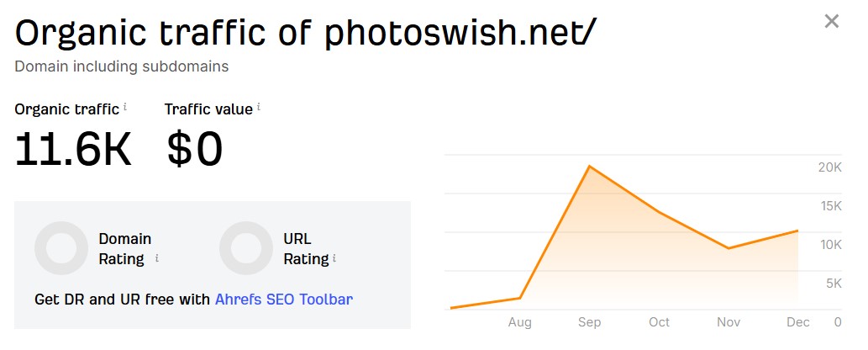Viewport: 868px width, 350px height.
Task: Close the organic traffic popup
Action: click(x=831, y=22)
